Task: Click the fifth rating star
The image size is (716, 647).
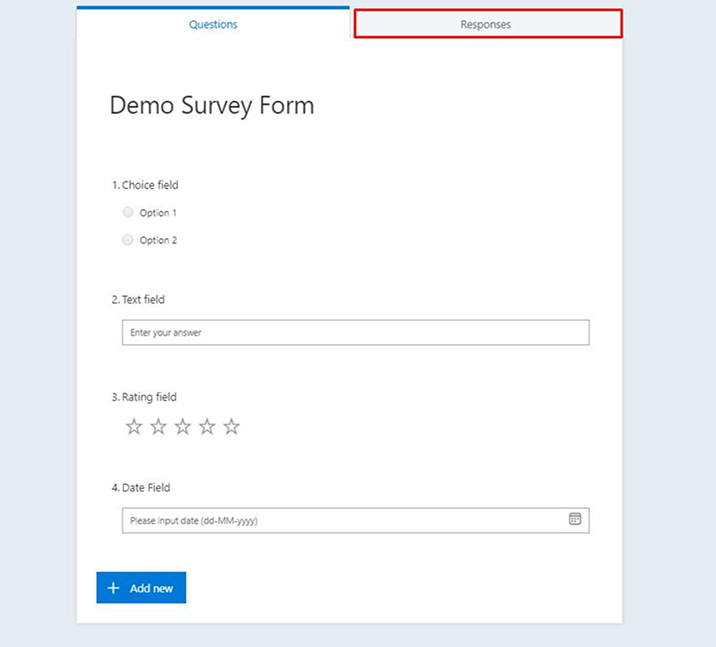Action: (x=232, y=426)
